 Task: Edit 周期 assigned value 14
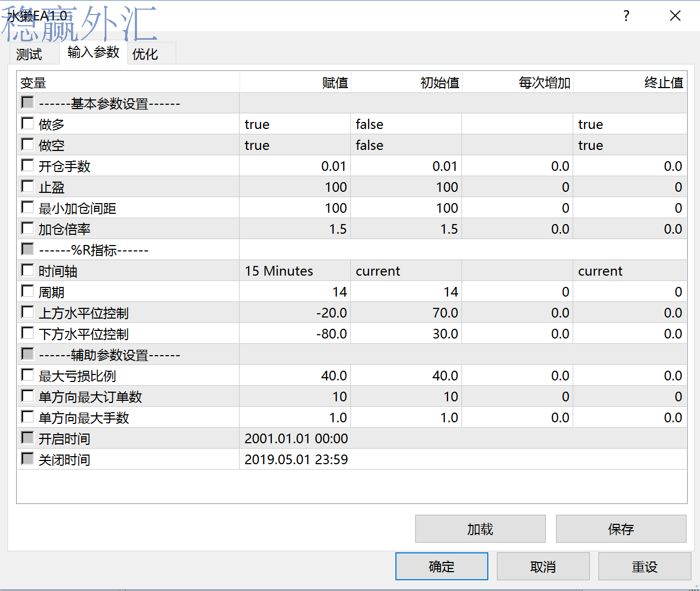[295, 292]
